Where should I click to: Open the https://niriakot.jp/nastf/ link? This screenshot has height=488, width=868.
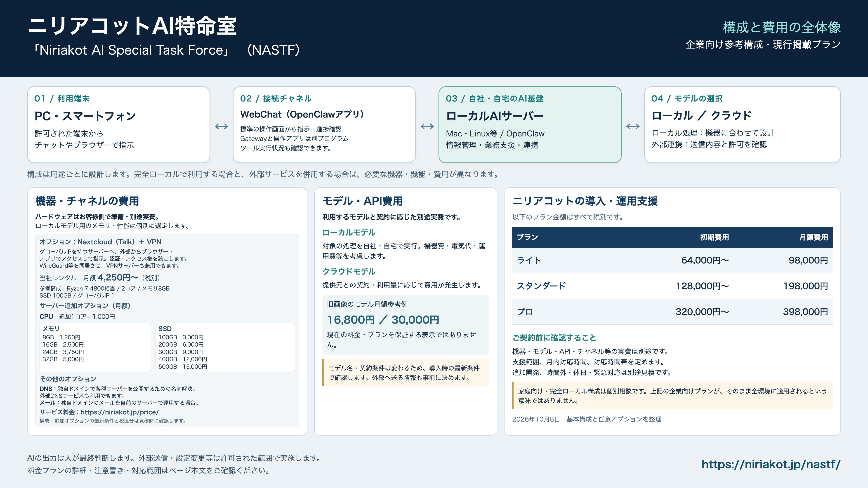coord(771,465)
